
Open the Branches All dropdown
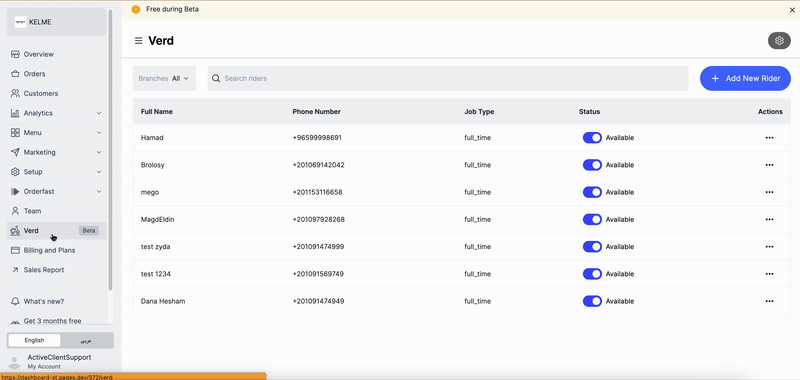[x=164, y=79]
